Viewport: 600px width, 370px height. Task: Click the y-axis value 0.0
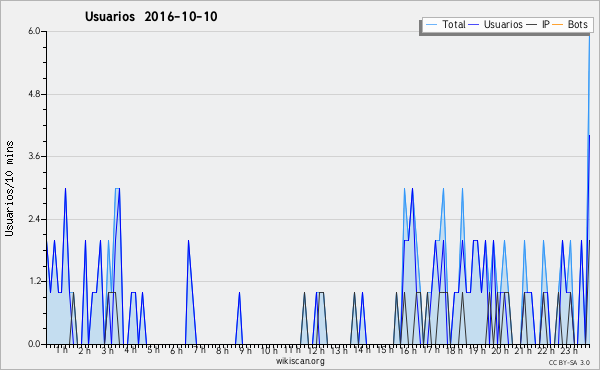(34, 344)
